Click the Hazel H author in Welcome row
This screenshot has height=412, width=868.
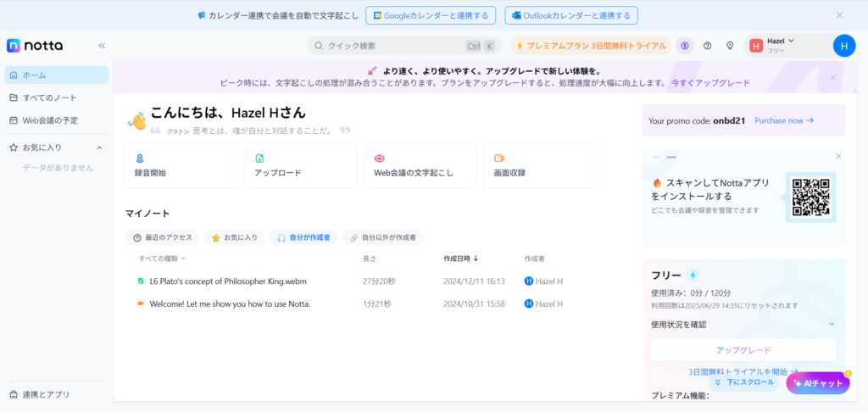pos(543,303)
